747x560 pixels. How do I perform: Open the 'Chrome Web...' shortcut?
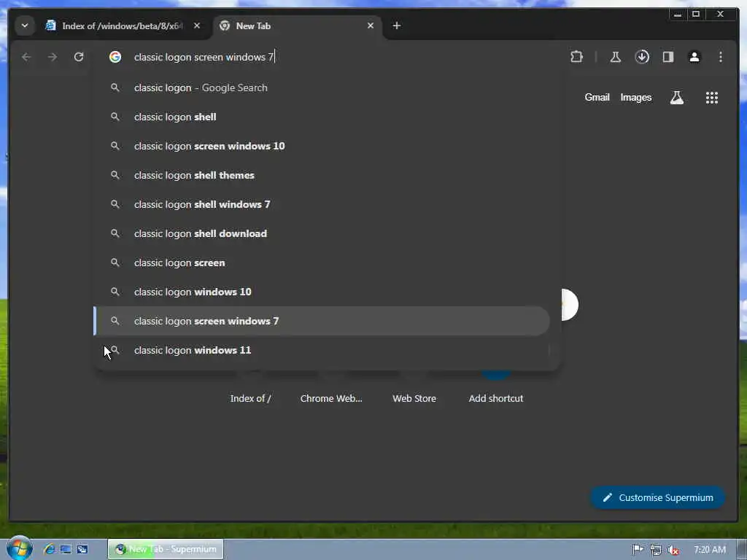pos(331,398)
